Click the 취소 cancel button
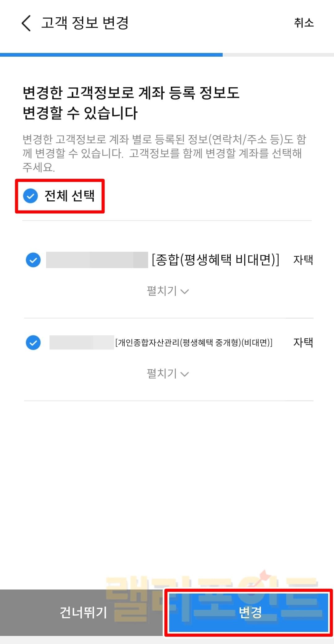334x644 pixels. [304, 23]
